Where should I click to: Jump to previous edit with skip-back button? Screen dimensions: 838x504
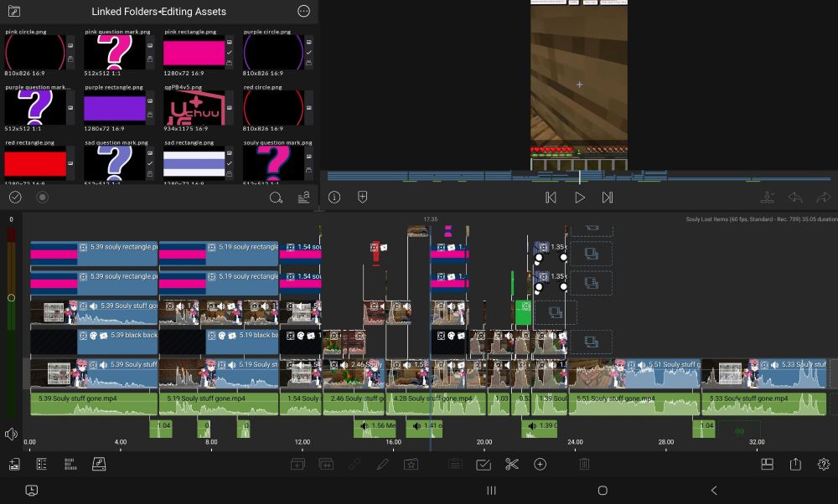click(551, 198)
